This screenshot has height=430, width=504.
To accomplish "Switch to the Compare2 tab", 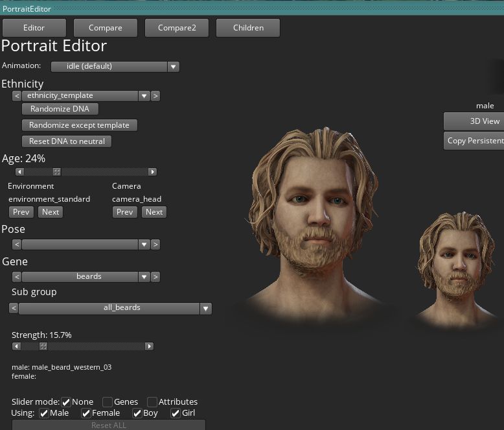I will pyautogui.click(x=177, y=28).
